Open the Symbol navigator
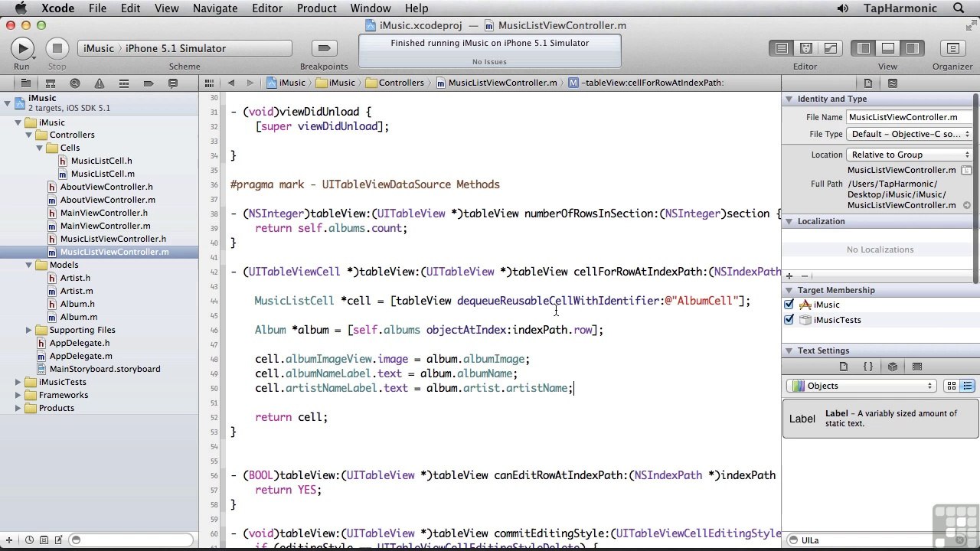The height and width of the screenshot is (551, 980). click(x=50, y=83)
